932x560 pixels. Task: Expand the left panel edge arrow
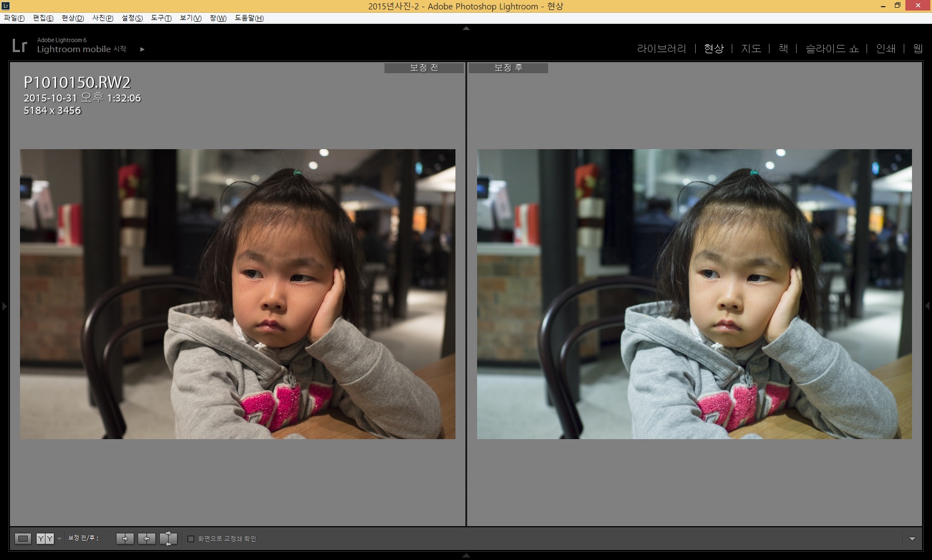point(4,306)
